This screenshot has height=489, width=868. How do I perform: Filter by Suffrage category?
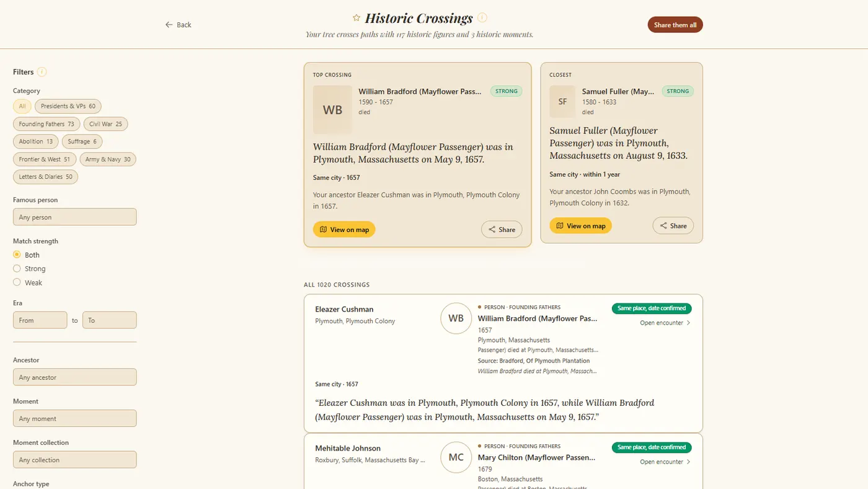point(82,141)
